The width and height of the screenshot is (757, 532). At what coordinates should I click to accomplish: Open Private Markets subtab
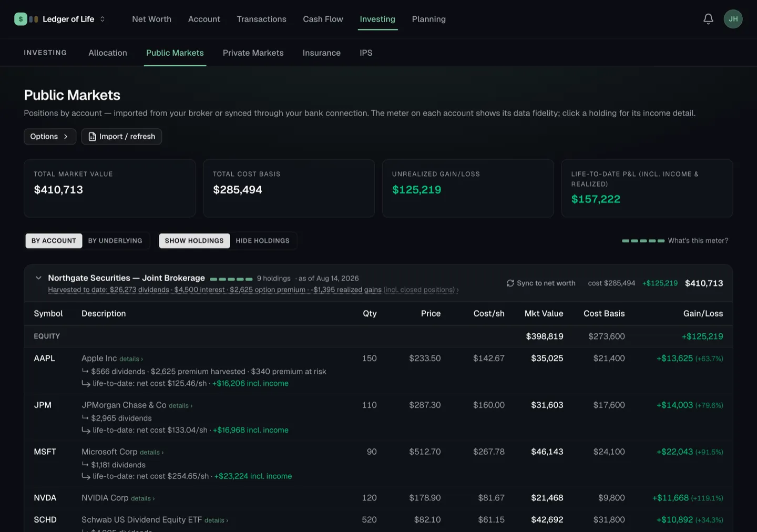(x=253, y=53)
